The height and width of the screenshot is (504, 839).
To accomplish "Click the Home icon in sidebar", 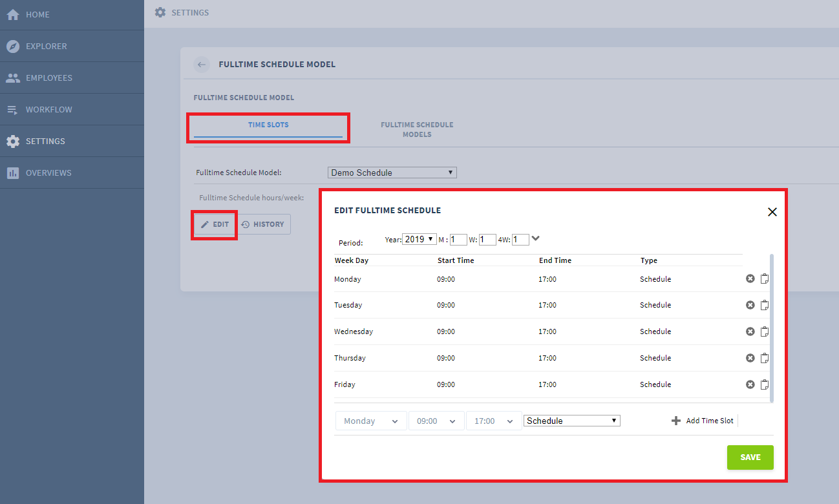I will pos(12,14).
